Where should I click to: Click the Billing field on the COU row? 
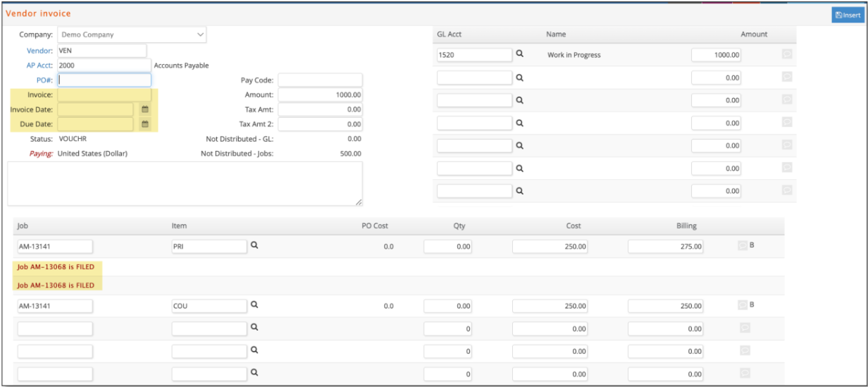click(x=665, y=306)
